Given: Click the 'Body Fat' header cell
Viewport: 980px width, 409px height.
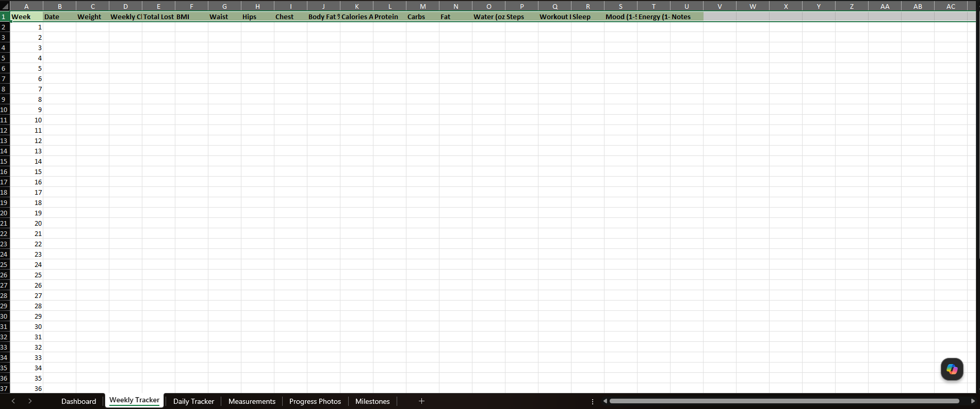Looking at the screenshot, I should coord(323,17).
